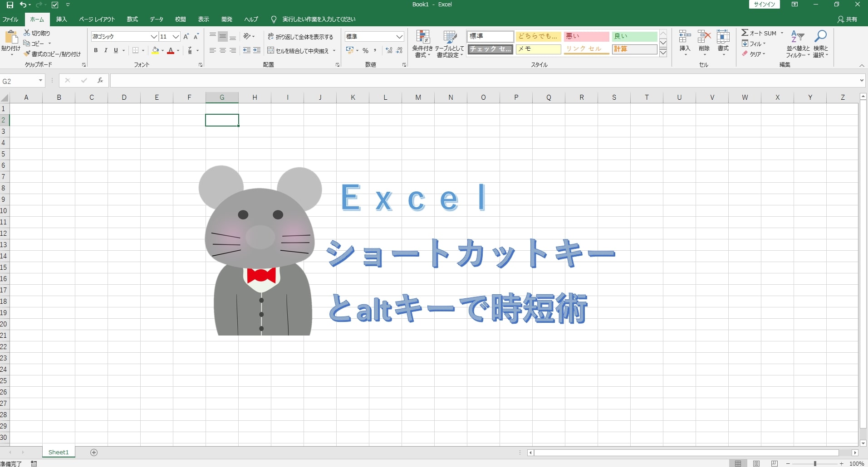This screenshot has width=868, height=467.
Task: Open Conditional Formatting icon
Action: click(x=423, y=37)
